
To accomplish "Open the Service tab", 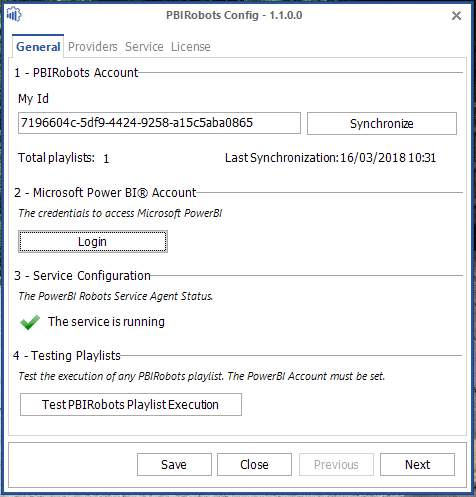I will click(x=144, y=47).
